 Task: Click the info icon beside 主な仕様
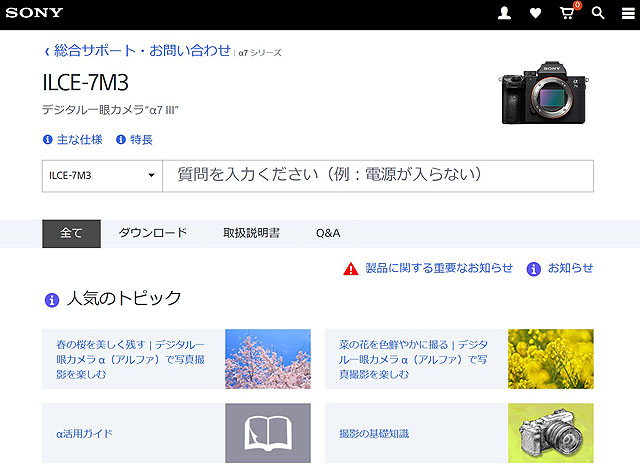tap(47, 140)
